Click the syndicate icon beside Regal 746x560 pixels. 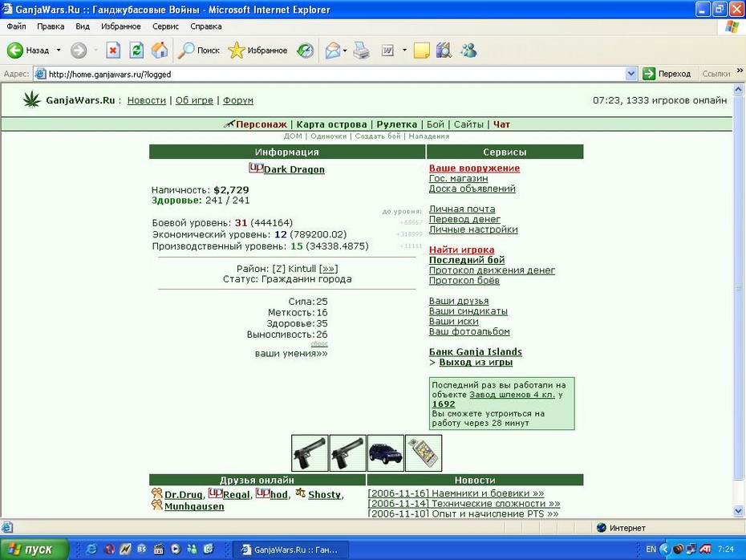(x=215, y=493)
